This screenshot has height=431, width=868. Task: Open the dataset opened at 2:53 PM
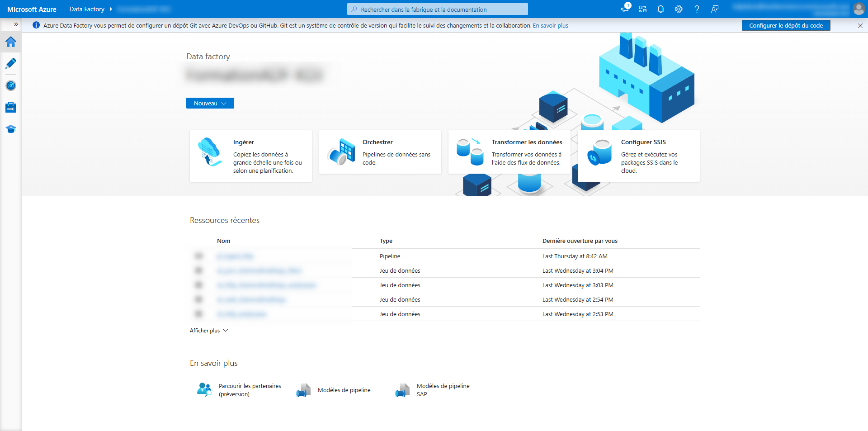(x=242, y=314)
